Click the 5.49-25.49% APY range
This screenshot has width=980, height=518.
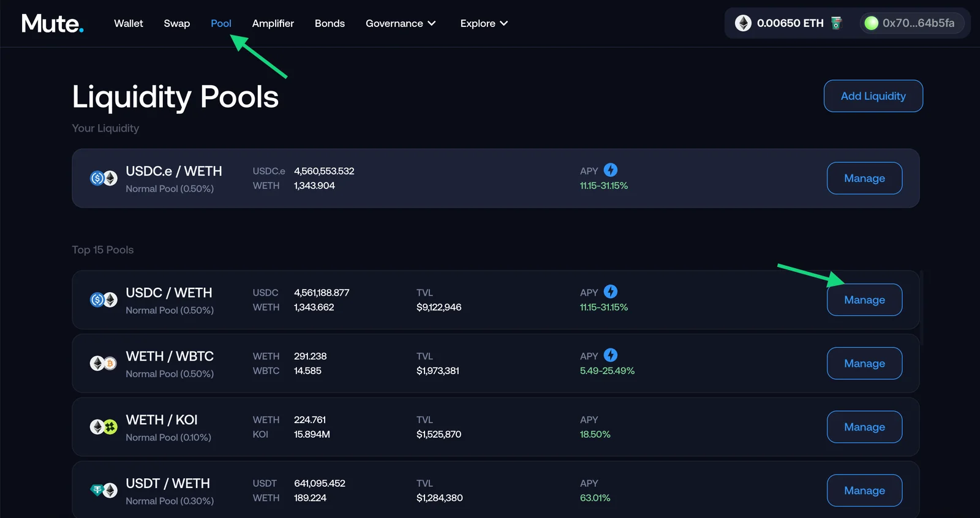point(607,371)
